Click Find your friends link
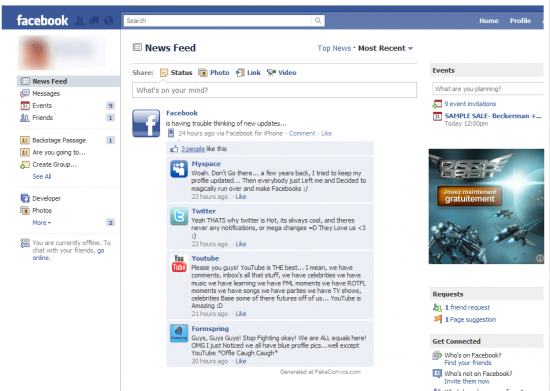Screen dimensions: 550x391 click(x=468, y=363)
